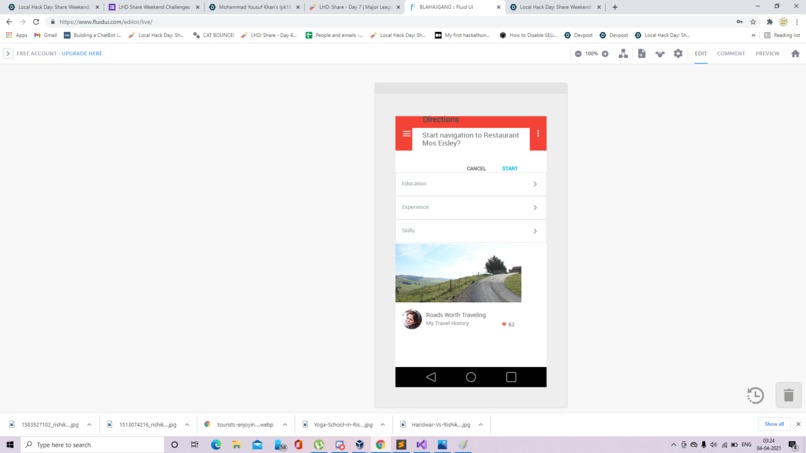Click the hamburger menu in mockup header
The width and height of the screenshot is (806, 453).
(x=407, y=134)
